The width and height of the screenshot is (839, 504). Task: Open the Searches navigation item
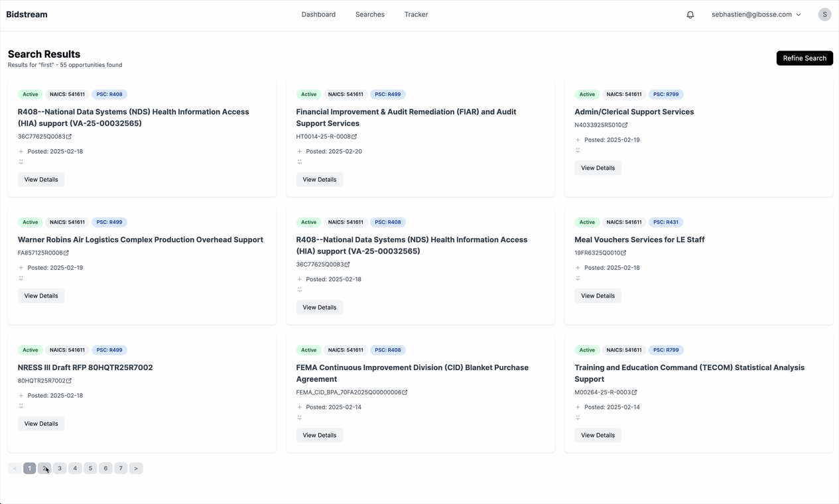pos(369,15)
